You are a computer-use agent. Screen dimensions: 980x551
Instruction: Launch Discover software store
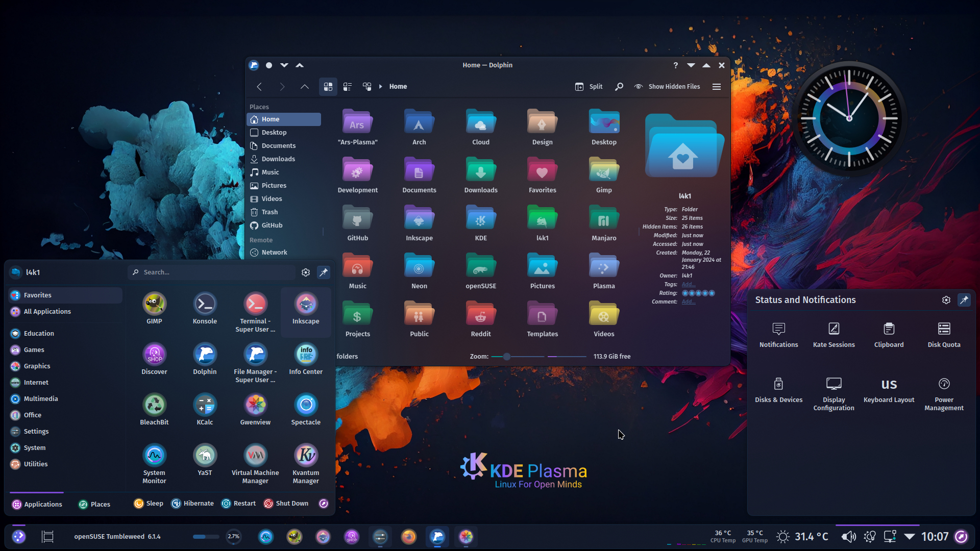tap(154, 355)
